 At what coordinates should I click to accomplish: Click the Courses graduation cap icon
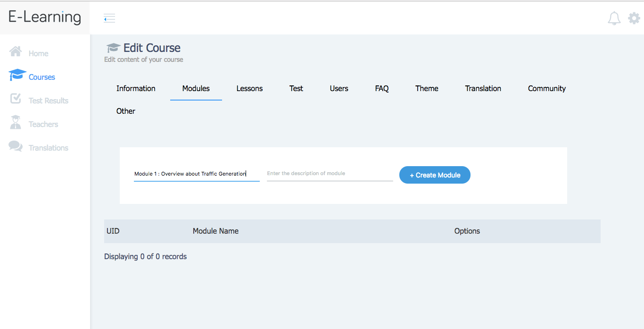tap(17, 75)
